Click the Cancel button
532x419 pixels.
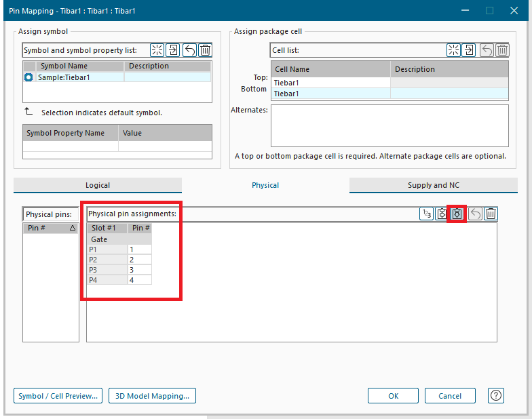coord(449,396)
